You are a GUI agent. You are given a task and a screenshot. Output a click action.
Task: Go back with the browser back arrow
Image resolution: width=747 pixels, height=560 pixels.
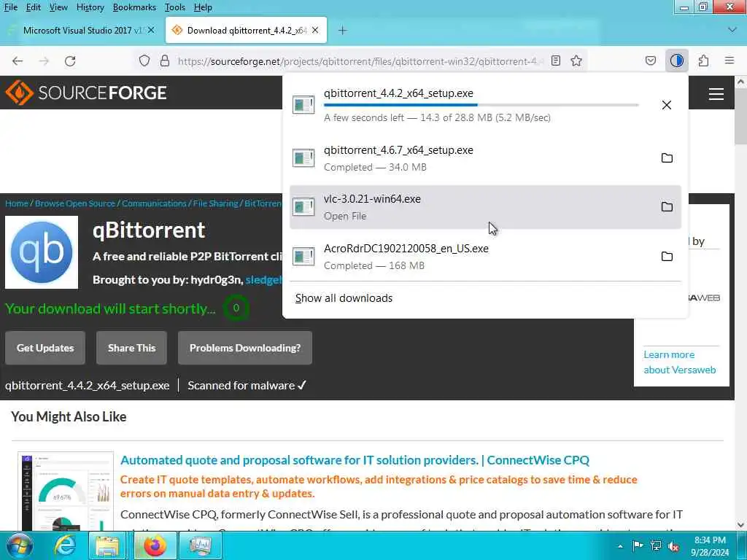[x=18, y=61]
